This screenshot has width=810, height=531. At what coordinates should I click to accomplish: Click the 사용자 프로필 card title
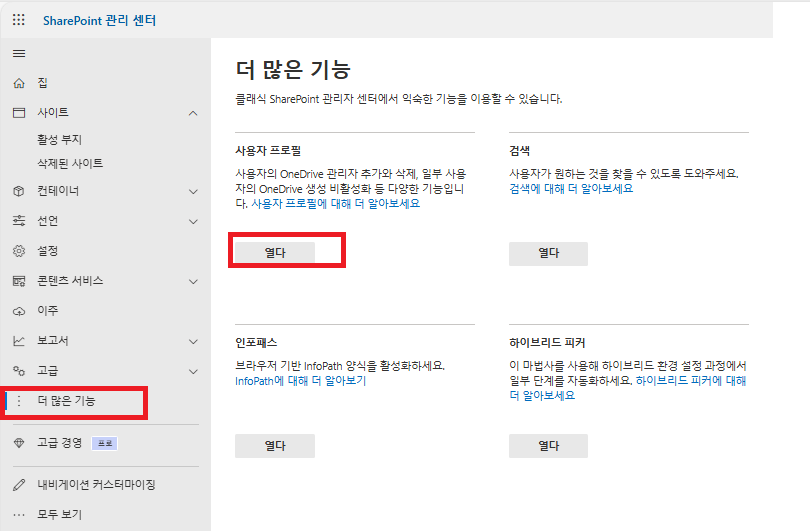(268, 150)
